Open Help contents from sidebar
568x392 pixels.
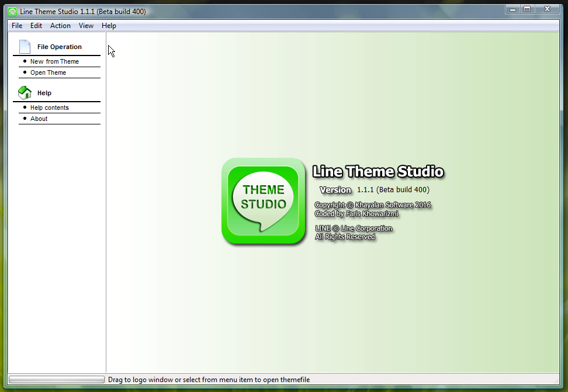coord(49,107)
